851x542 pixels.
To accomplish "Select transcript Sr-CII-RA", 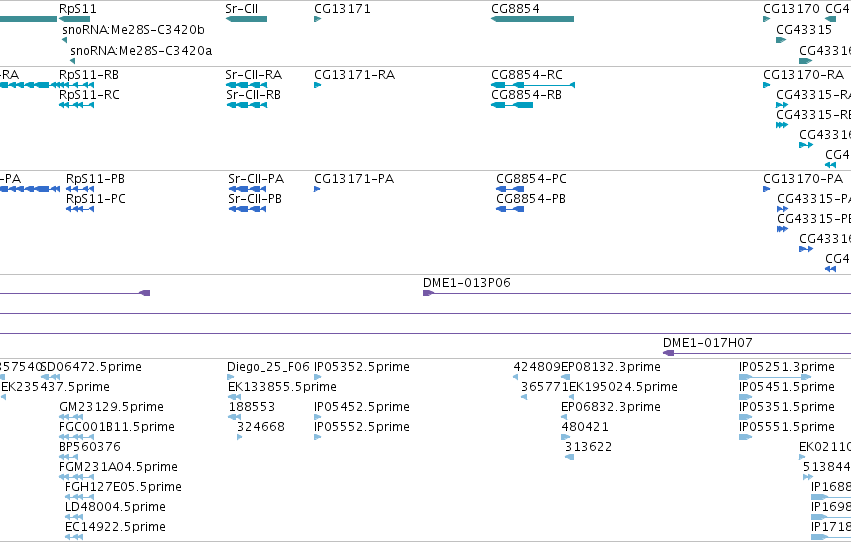I will [x=253, y=75].
